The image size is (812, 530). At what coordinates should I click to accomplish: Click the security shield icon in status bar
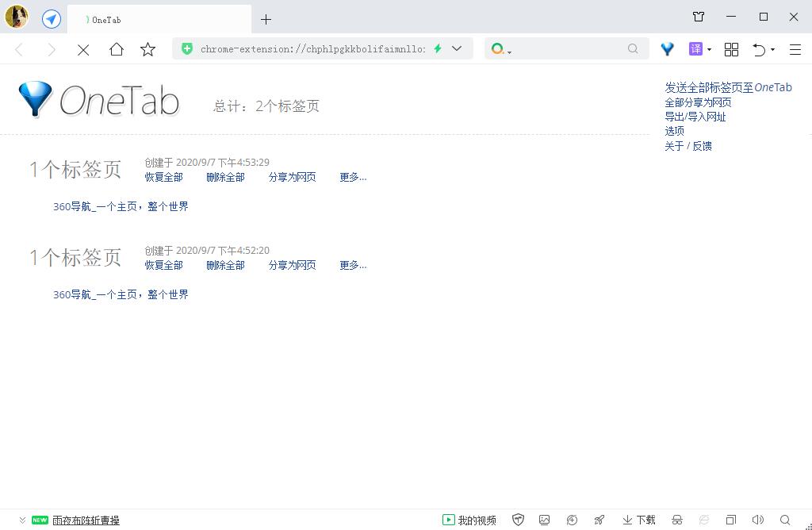[x=517, y=520]
